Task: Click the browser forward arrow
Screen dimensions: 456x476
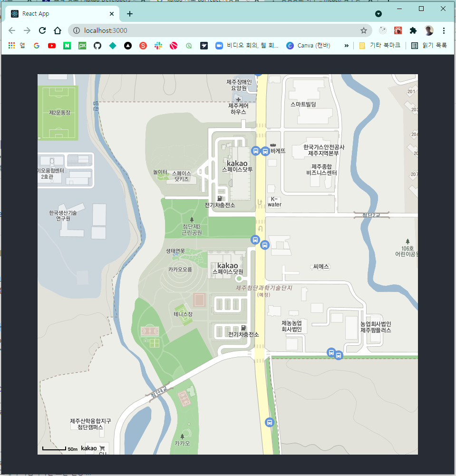Action: click(x=27, y=30)
